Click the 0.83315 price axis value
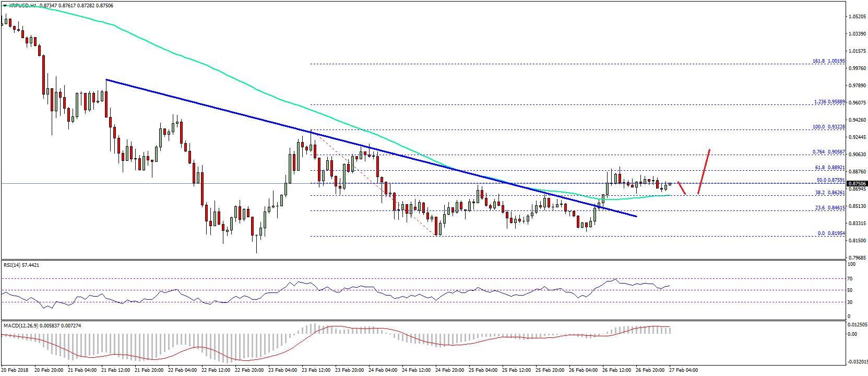Viewport: 868px width, 376px height. pos(858,223)
